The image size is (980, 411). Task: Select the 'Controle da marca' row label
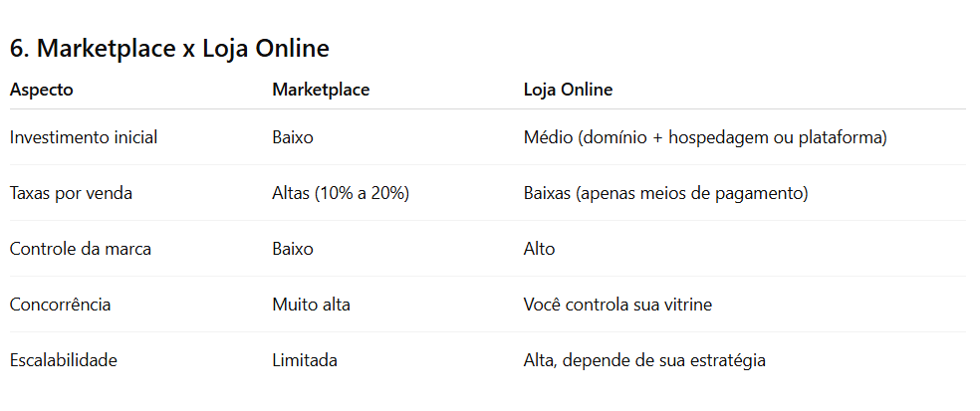point(81,249)
